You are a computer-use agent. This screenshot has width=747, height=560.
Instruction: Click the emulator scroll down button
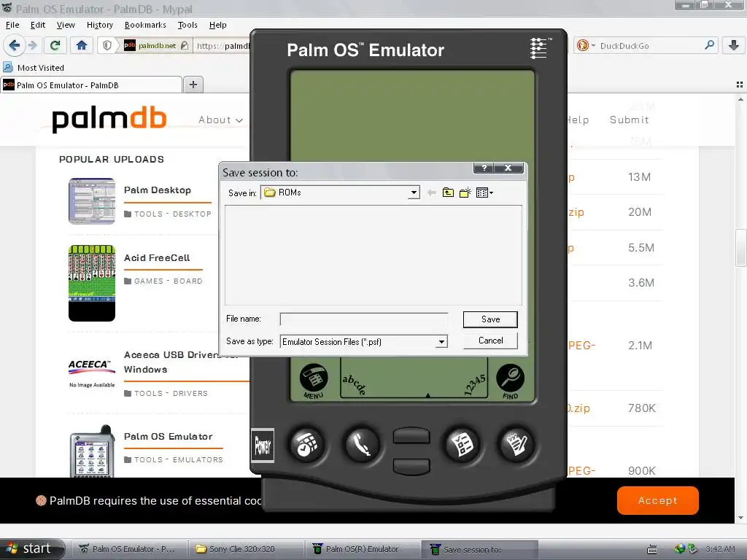(x=411, y=466)
